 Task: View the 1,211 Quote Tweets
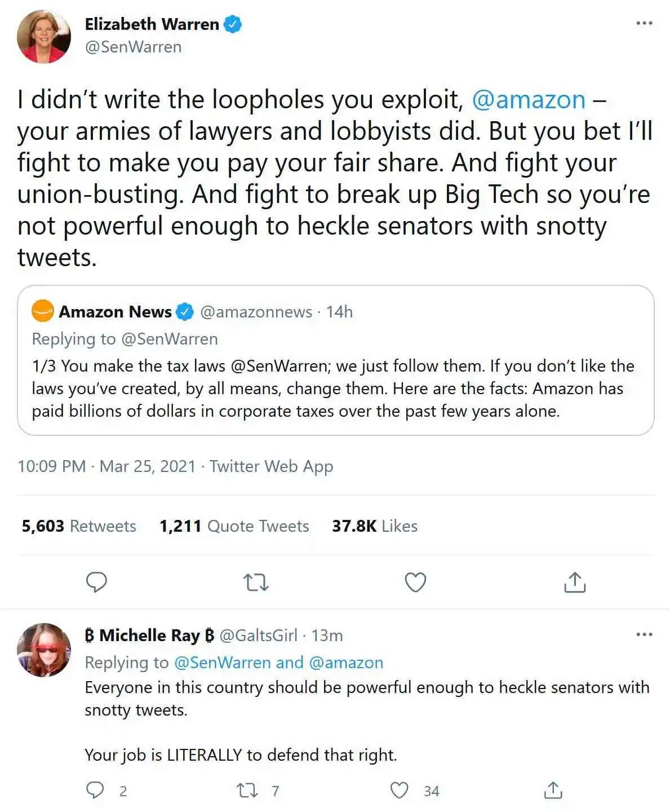coord(234,526)
